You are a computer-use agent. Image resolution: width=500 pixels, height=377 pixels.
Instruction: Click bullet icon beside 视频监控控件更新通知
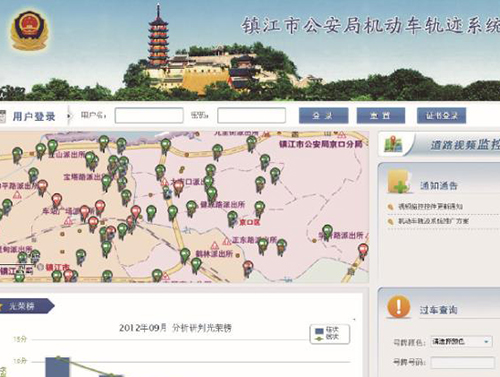pyautogui.click(x=390, y=207)
